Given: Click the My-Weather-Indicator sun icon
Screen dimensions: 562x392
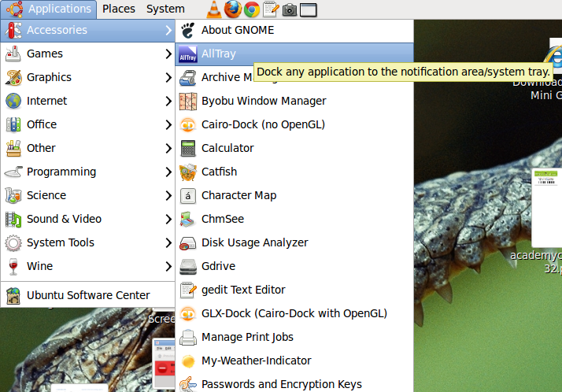Looking at the screenshot, I should pos(188,361).
